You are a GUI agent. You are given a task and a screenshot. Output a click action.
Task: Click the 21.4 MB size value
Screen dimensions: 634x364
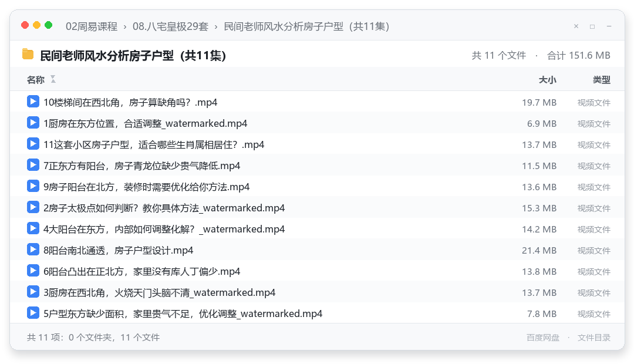(x=539, y=250)
